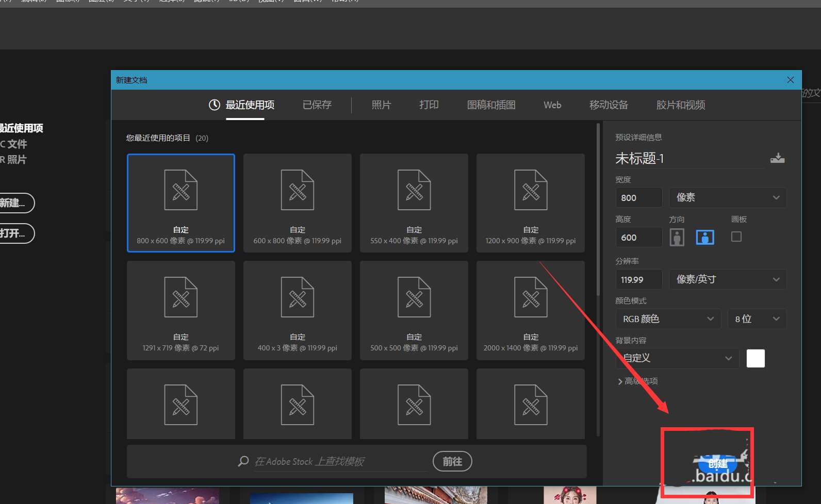The height and width of the screenshot is (504, 821).
Task: Enable the 画板 artboard checkbox
Action: pyautogui.click(x=736, y=237)
